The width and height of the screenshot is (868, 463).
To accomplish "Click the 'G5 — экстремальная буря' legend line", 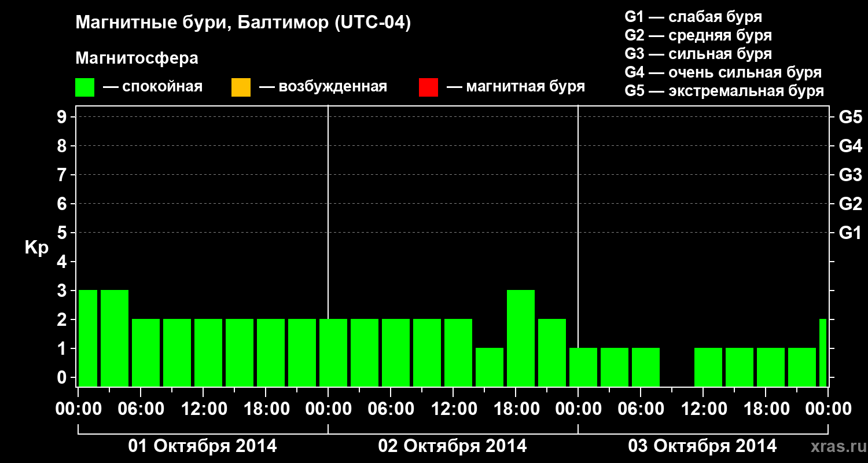I will (x=724, y=91).
